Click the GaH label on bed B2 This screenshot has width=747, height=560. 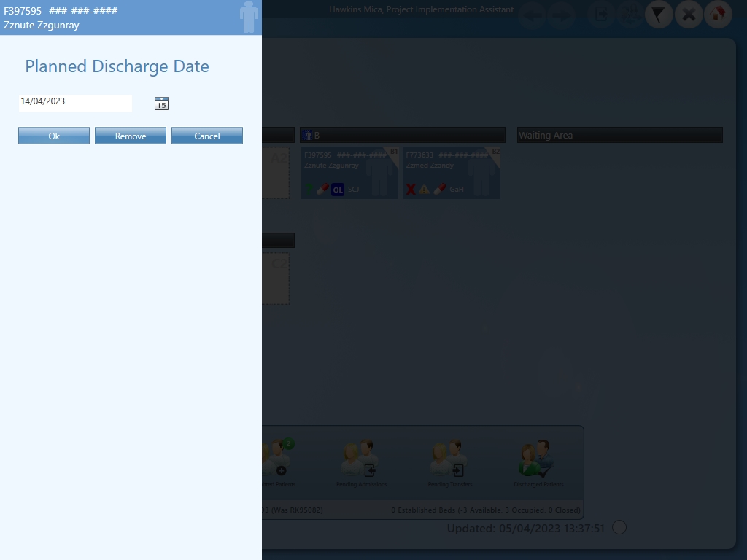point(457,189)
